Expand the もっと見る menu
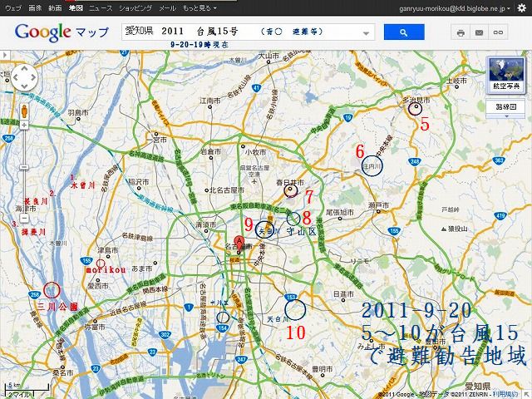The height and width of the screenshot is (399, 532). (199, 7)
